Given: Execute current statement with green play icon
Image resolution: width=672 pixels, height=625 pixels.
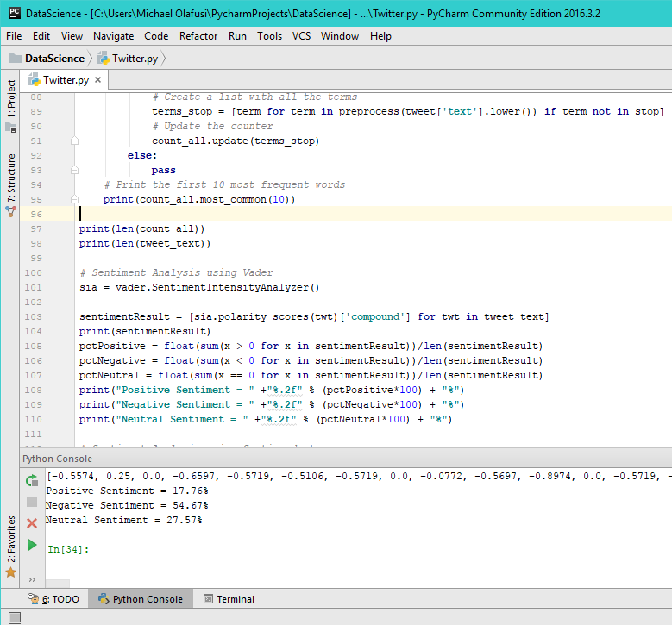Looking at the screenshot, I should click(32, 545).
